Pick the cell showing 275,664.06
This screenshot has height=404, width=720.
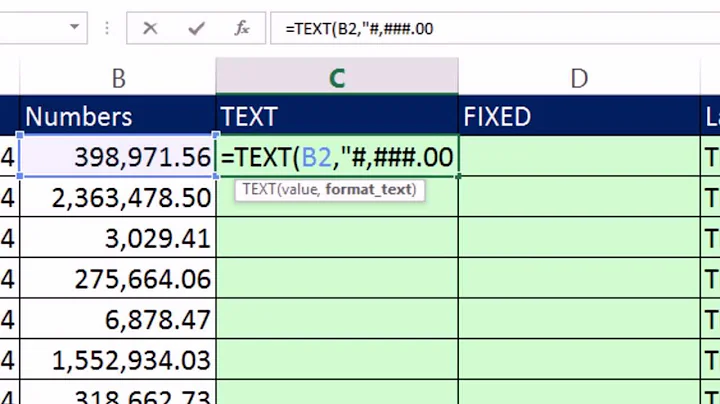pyautogui.click(x=118, y=280)
